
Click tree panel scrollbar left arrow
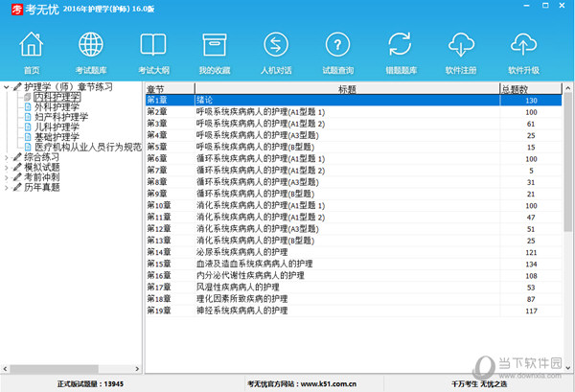coord(5,369)
